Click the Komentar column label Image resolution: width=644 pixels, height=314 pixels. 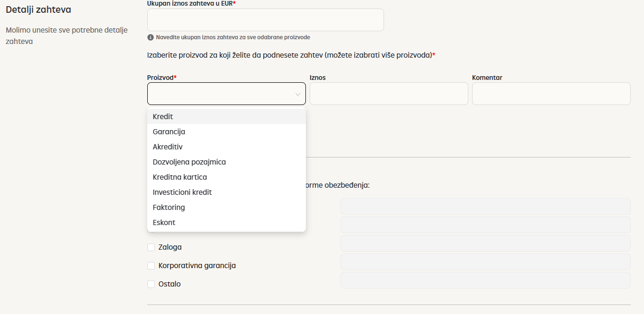pyautogui.click(x=487, y=78)
